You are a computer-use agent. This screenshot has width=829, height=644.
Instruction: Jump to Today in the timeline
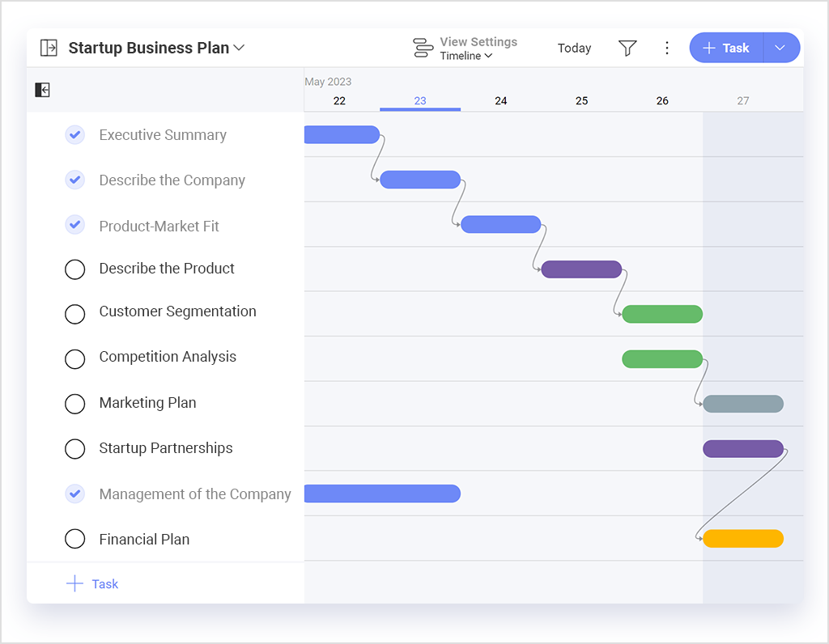pyautogui.click(x=574, y=49)
